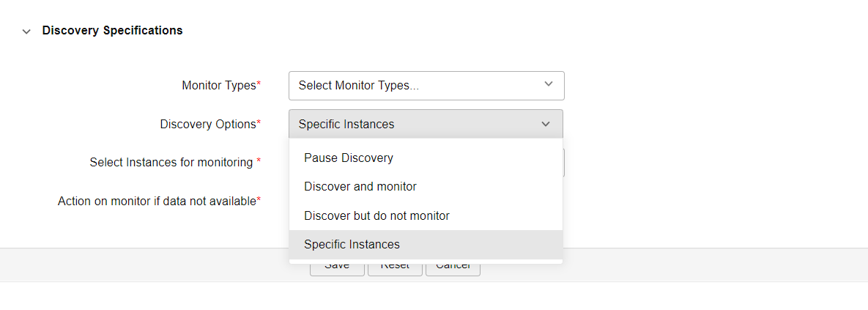Click the Reset button
The height and width of the screenshot is (310, 868).
click(x=395, y=269)
